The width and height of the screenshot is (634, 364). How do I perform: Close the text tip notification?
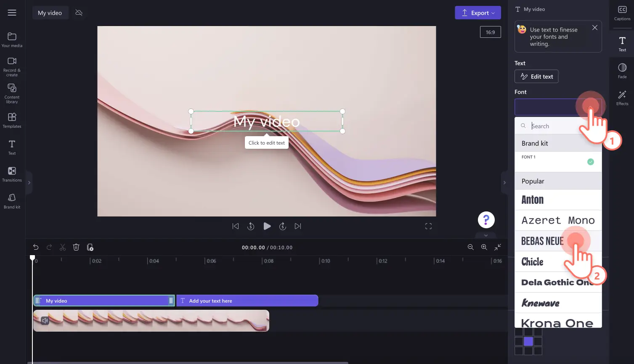point(594,28)
